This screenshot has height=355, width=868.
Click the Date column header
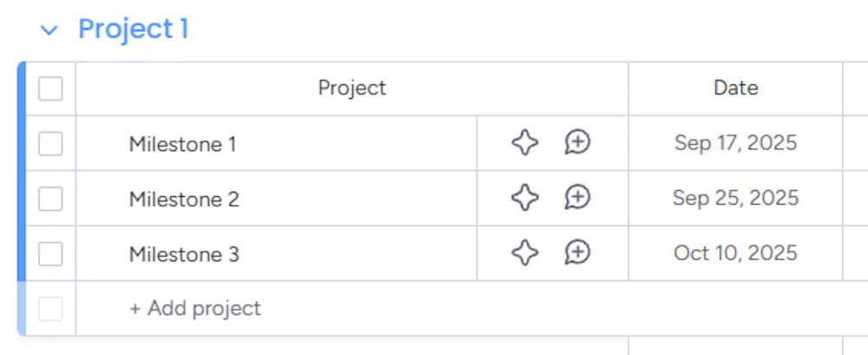pyautogui.click(x=735, y=88)
